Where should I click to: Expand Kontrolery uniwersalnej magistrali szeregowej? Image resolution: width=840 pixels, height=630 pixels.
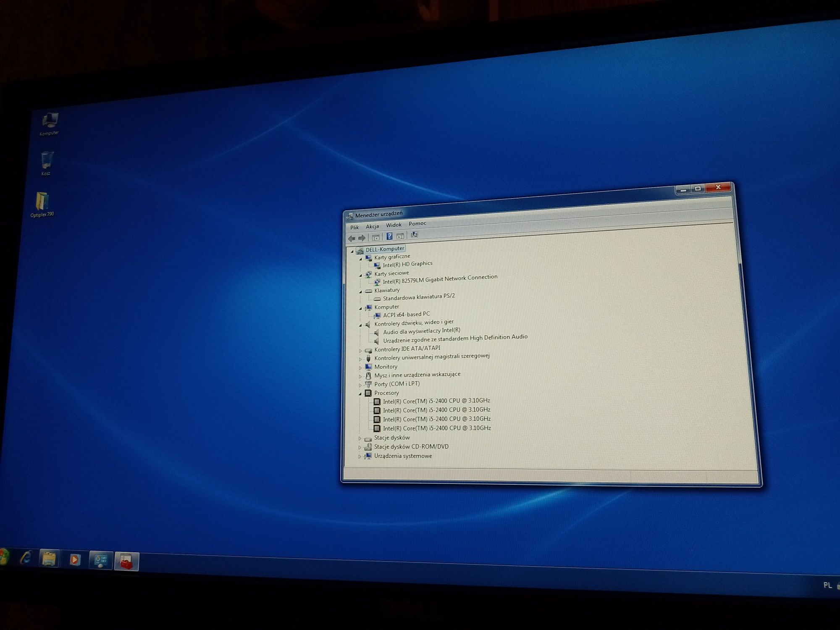click(x=360, y=359)
